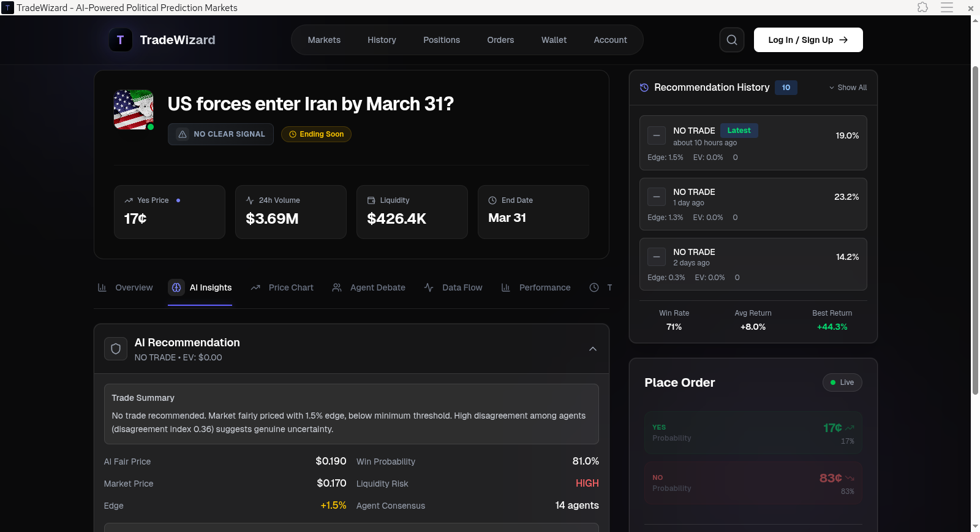This screenshot has height=532, width=980.
Task: Open the Wallet nav item
Action: pyautogui.click(x=554, y=40)
